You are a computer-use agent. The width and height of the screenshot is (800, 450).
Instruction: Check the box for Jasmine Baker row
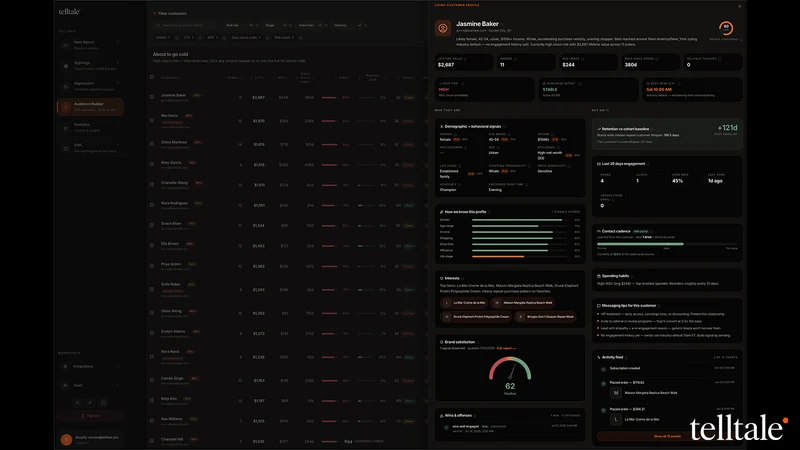pos(152,97)
